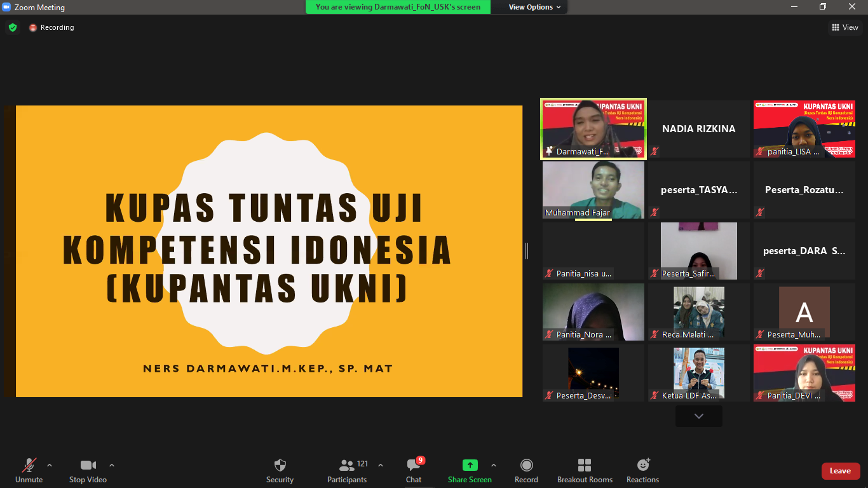Screen dimensions: 868x488
Task: Open the View layout menu
Action: 844,27
